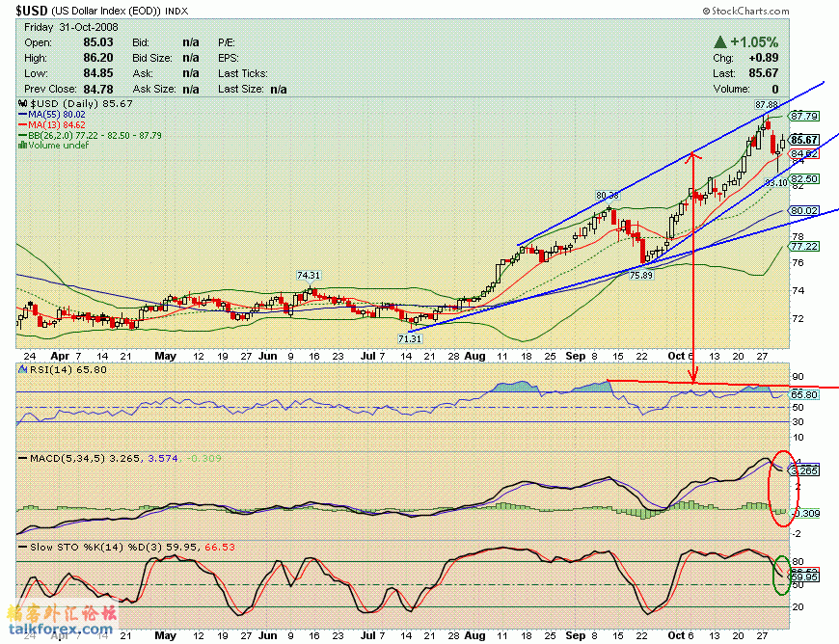Click the P/E label

(227, 42)
